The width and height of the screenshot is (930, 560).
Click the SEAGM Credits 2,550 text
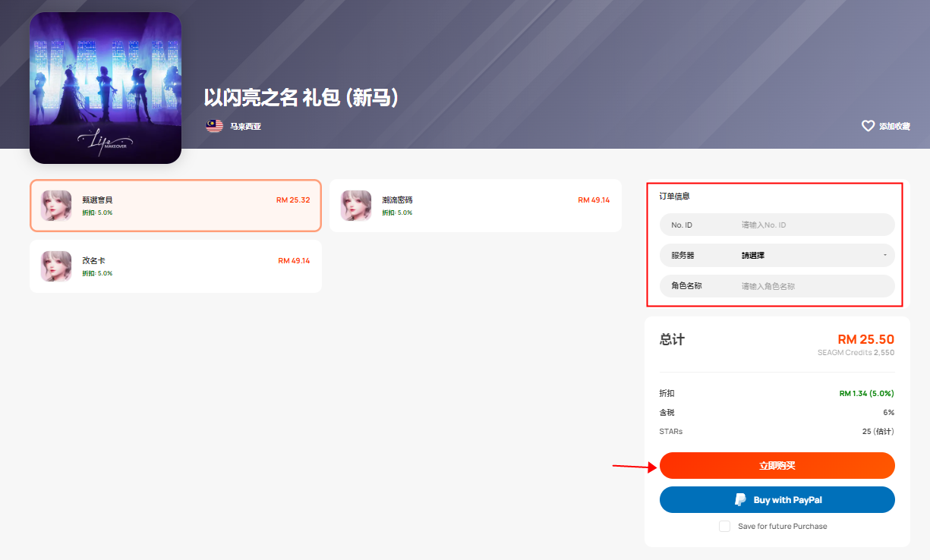(856, 353)
